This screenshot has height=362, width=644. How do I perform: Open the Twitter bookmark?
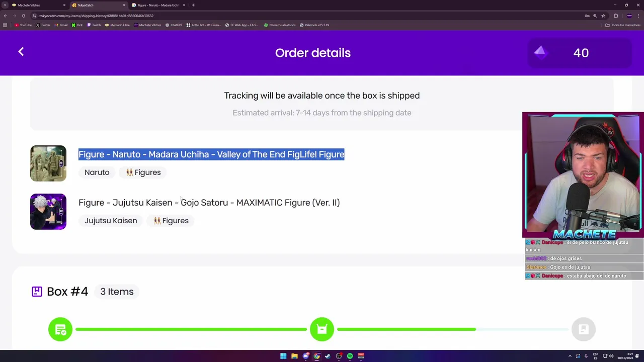coord(43,25)
